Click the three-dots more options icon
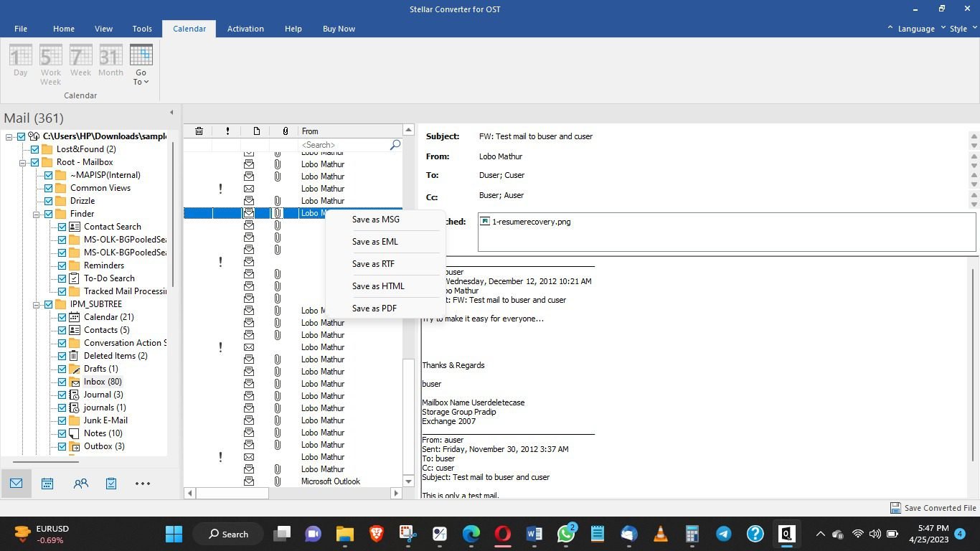 (143, 484)
